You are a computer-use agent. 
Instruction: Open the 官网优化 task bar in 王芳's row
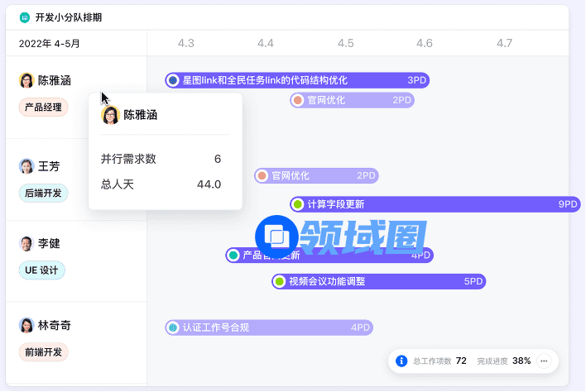click(x=316, y=175)
